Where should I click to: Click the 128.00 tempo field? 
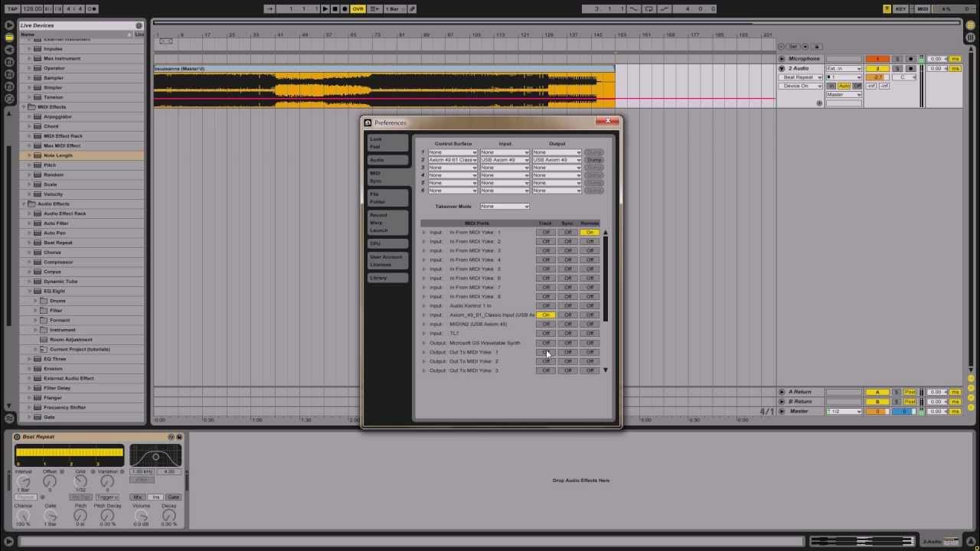point(31,9)
